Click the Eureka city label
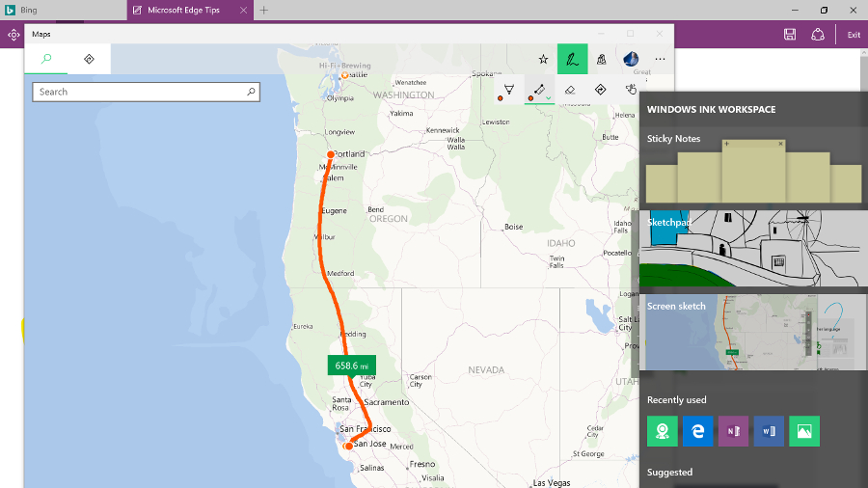 point(303,326)
